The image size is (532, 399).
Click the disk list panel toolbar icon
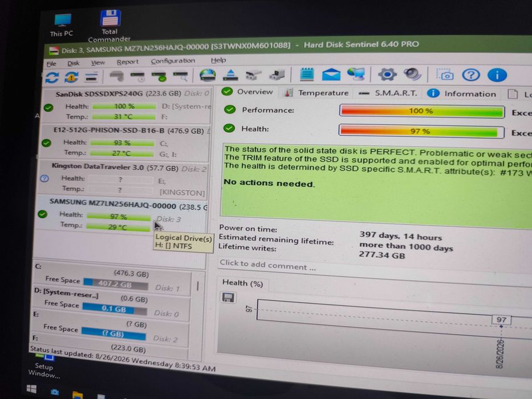point(91,77)
